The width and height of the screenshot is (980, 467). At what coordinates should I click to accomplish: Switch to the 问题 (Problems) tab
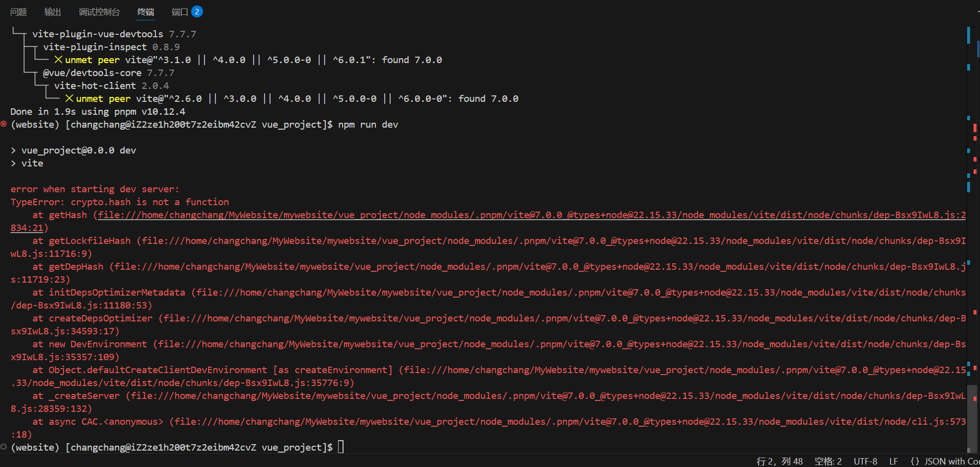pos(18,11)
